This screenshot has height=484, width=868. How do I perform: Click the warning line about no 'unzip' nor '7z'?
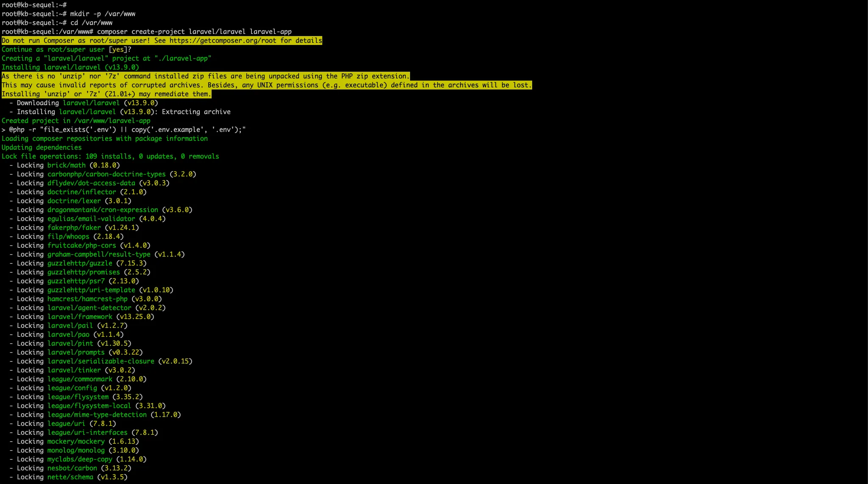click(206, 76)
